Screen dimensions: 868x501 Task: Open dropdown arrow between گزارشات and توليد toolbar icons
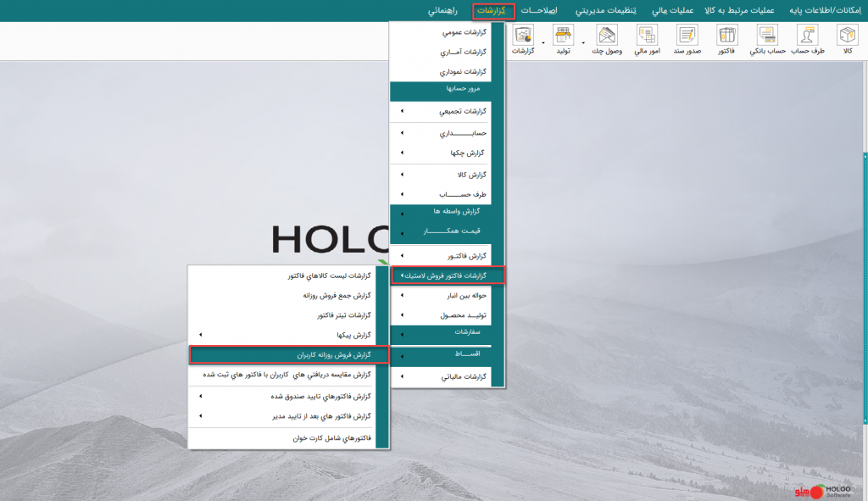click(x=543, y=42)
